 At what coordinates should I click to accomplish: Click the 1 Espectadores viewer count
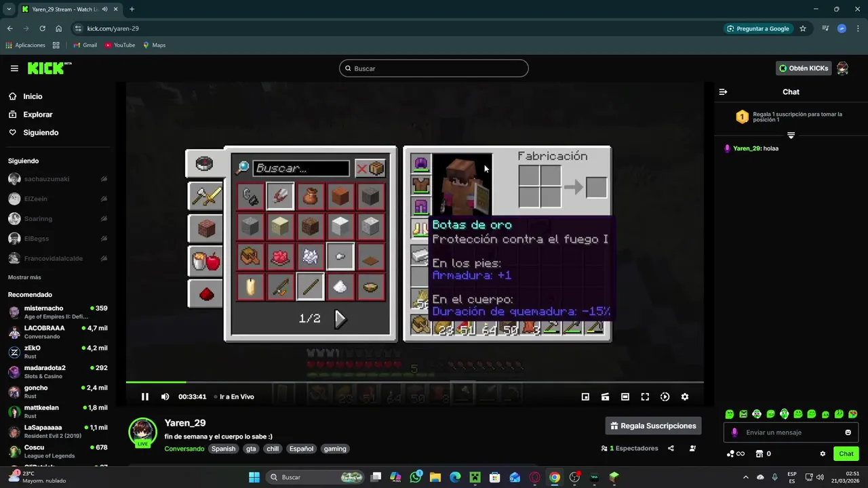[x=629, y=448]
